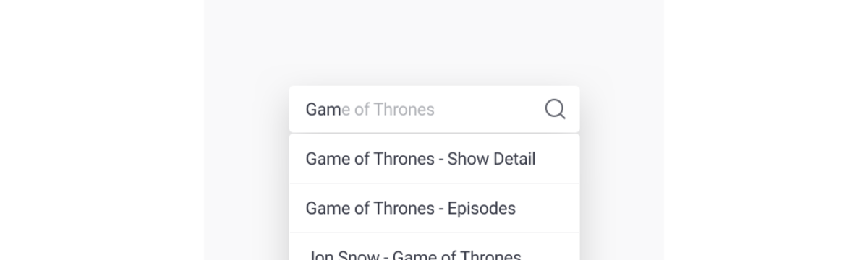Submit the search using the search icon
Image resolution: width=868 pixels, height=260 pixels.
click(x=555, y=109)
